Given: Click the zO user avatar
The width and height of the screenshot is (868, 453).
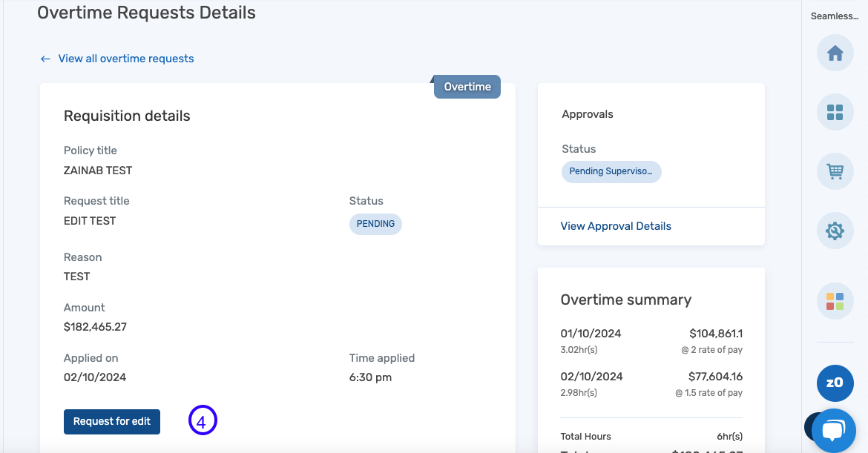Looking at the screenshot, I should pyautogui.click(x=835, y=383).
